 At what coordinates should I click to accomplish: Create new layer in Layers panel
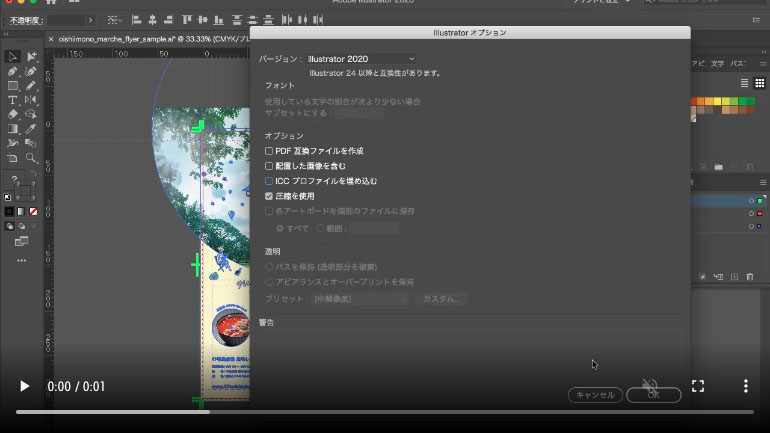[x=734, y=277]
